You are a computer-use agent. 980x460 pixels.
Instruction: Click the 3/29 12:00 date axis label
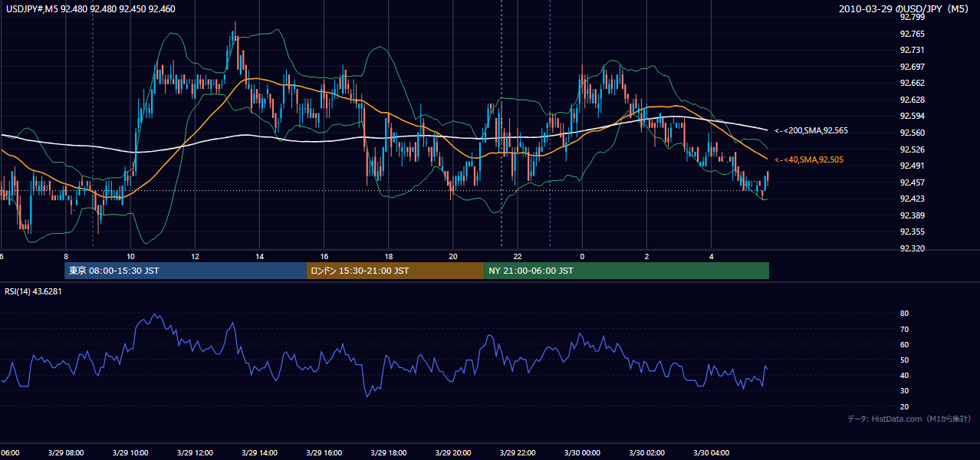(x=195, y=452)
